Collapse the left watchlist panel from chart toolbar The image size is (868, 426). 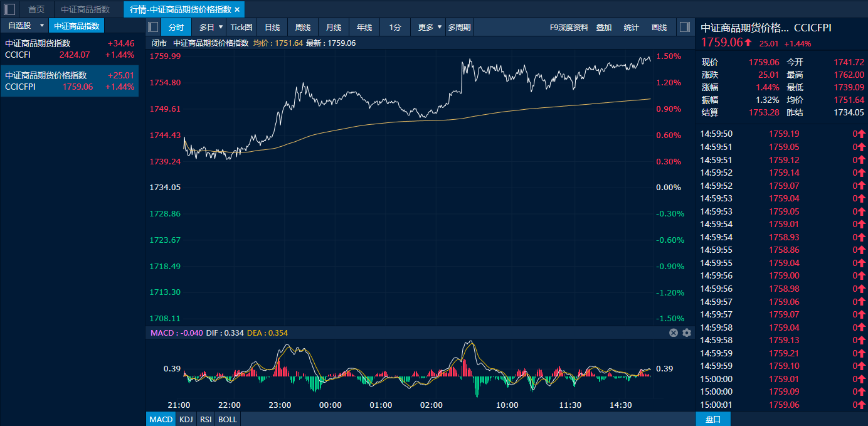pyautogui.click(x=153, y=27)
